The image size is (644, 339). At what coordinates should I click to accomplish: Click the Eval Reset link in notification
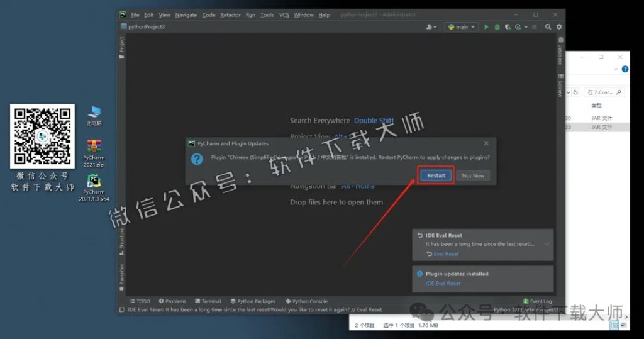446,254
